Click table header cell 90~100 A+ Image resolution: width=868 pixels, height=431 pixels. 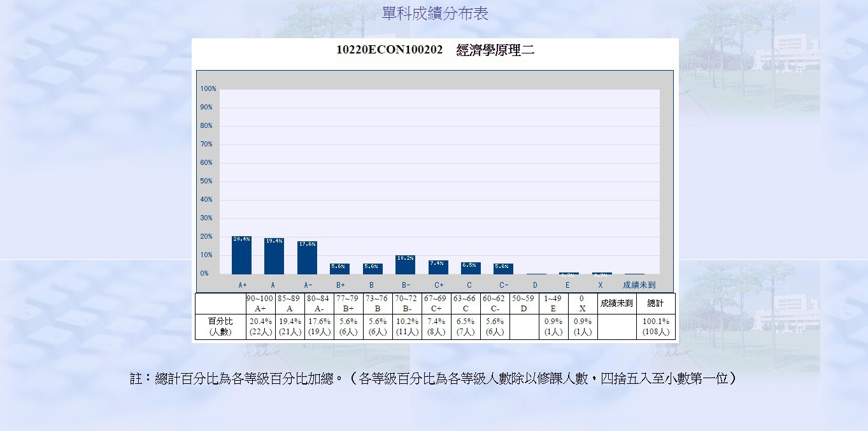pyautogui.click(x=260, y=304)
